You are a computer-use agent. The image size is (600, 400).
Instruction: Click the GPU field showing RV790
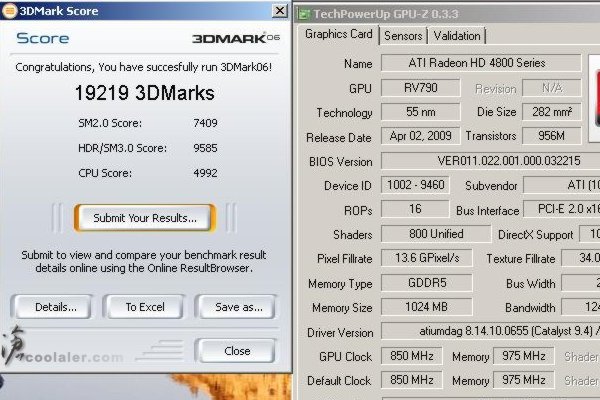[x=421, y=88]
